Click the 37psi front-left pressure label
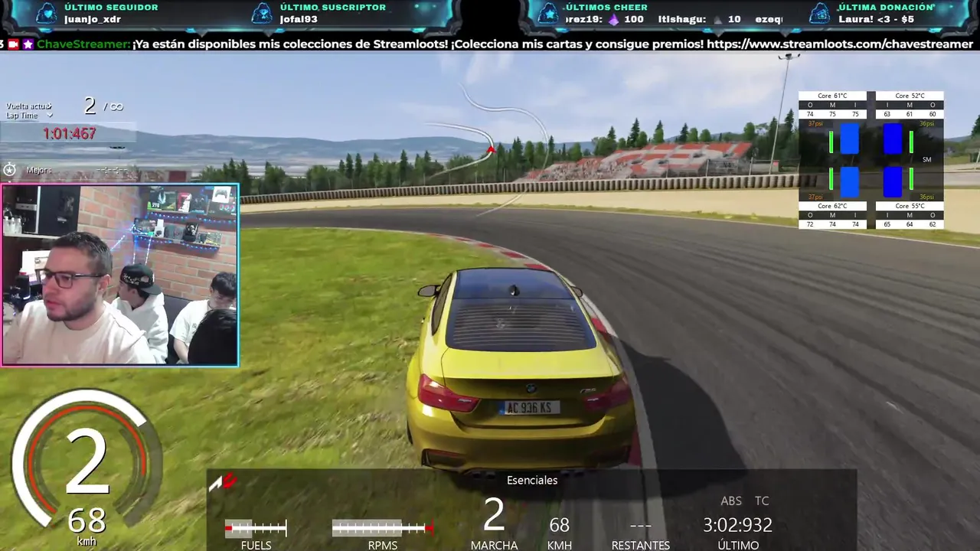The width and height of the screenshot is (980, 551). tap(815, 123)
